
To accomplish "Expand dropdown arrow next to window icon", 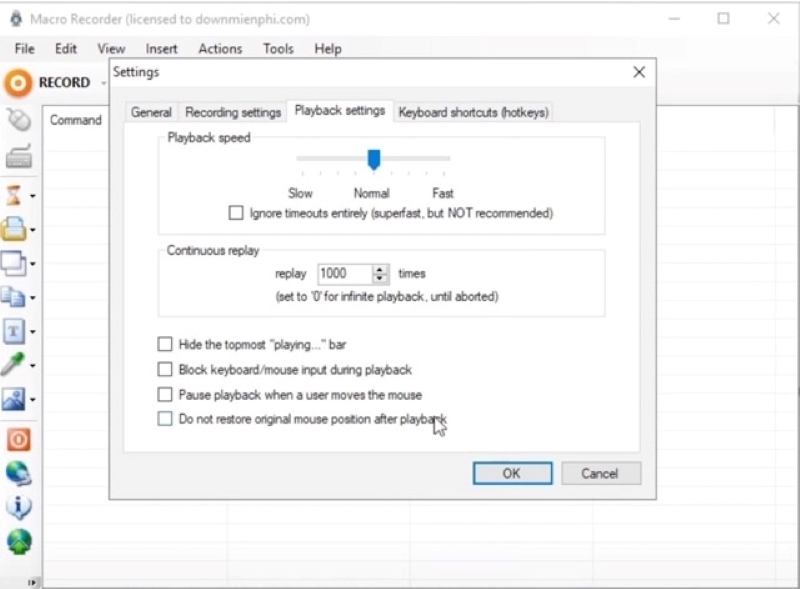I will pyautogui.click(x=33, y=264).
